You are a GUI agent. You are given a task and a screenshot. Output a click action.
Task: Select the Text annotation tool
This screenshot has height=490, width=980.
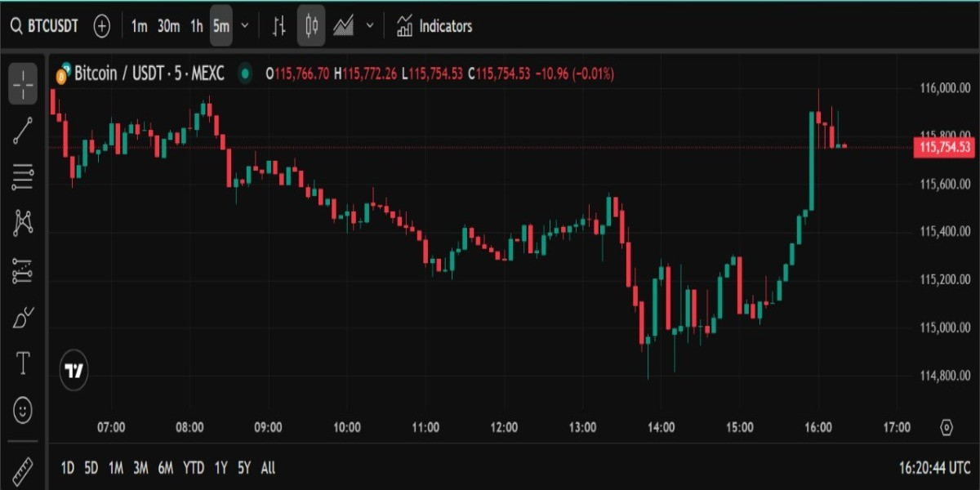point(23,363)
